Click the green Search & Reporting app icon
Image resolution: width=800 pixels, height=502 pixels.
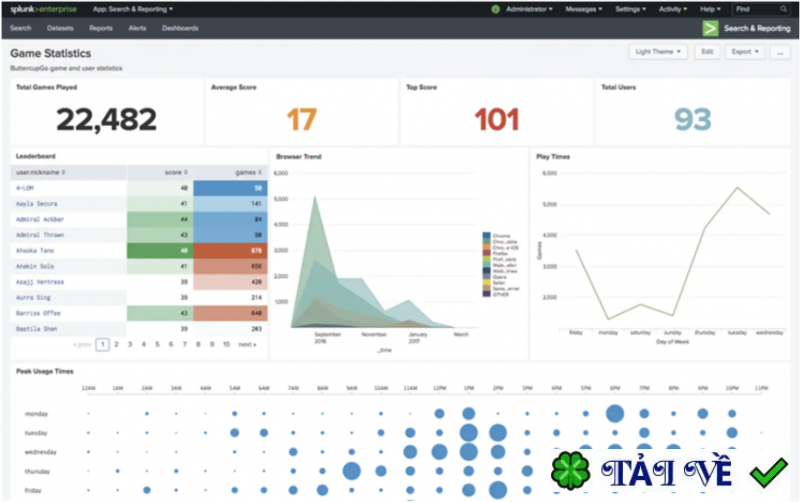710,28
